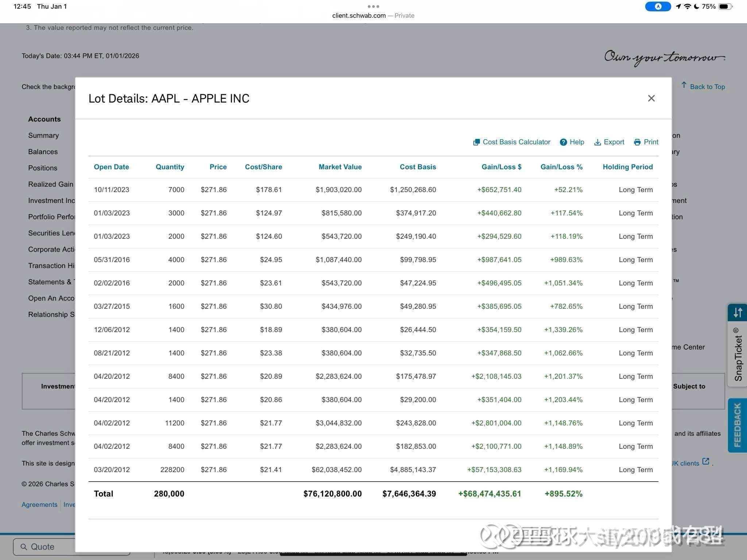Sort by Market Value column header
This screenshot has height=560, width=747.
pos(340,167)
